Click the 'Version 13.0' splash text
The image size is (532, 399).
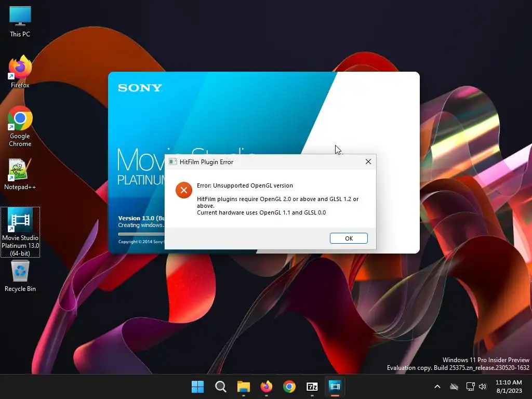141,218
